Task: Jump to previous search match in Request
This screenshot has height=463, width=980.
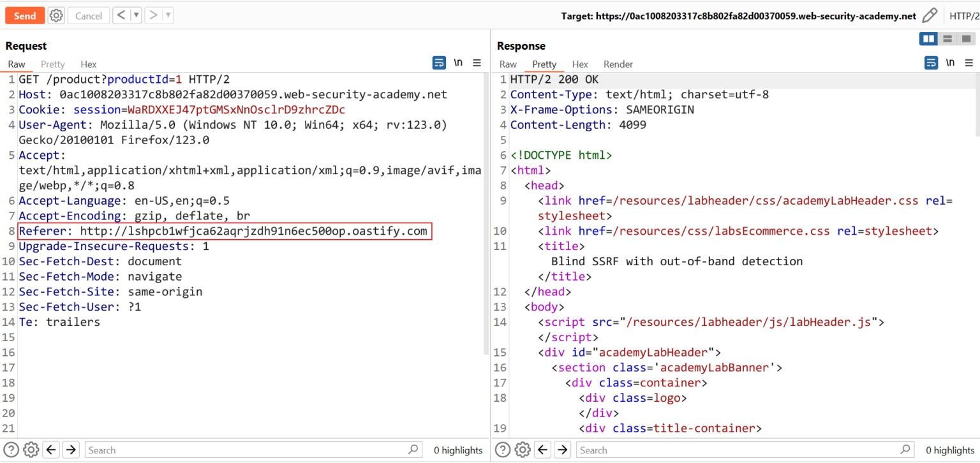Action: pos(52,450)
